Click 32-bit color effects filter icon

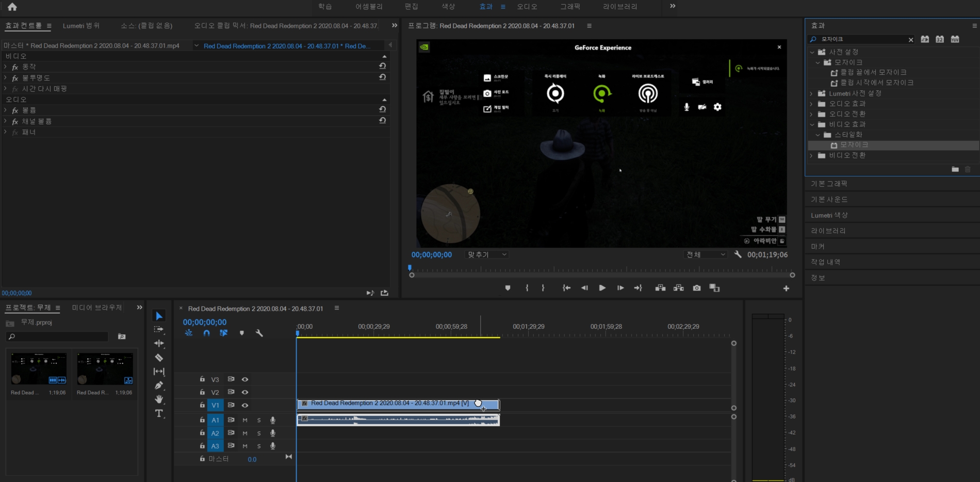(940, 39)
